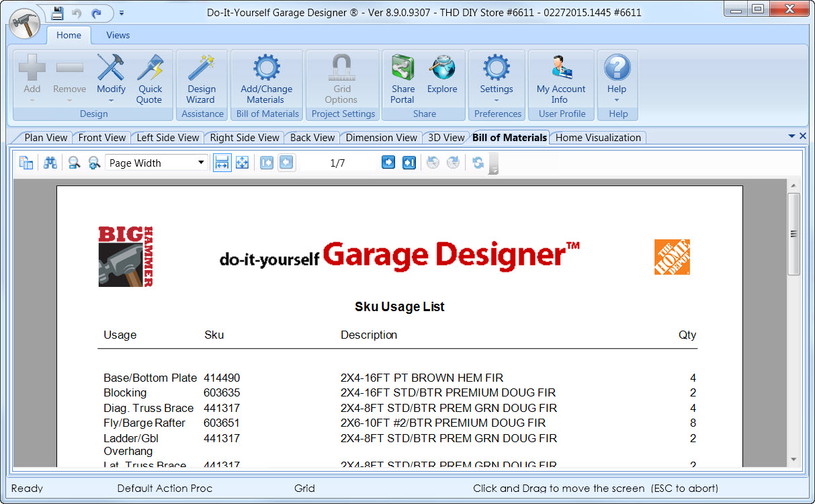
Task: Go to the first report page
Action: [267, 163]
